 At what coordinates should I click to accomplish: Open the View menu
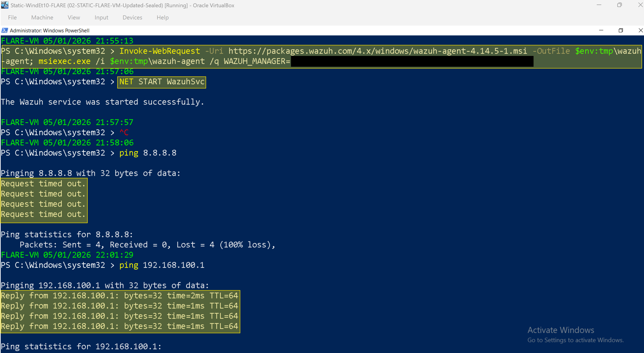click(x=74, y=17)
